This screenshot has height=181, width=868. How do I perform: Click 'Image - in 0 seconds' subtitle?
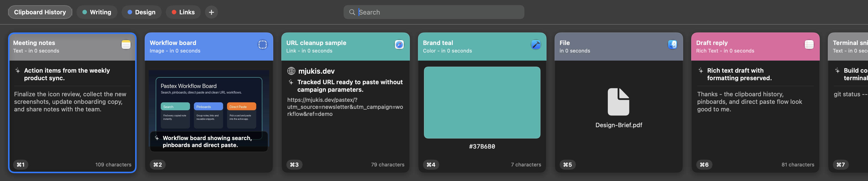point(175,51)
